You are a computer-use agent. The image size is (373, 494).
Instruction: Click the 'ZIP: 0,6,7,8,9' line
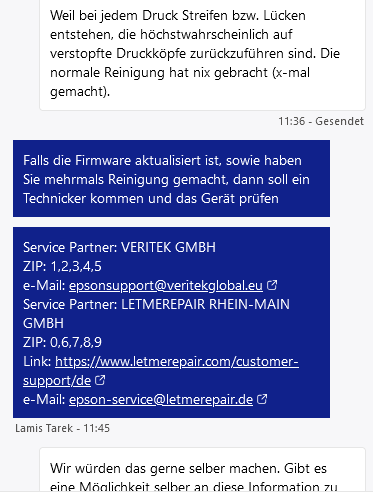[62, 343]
